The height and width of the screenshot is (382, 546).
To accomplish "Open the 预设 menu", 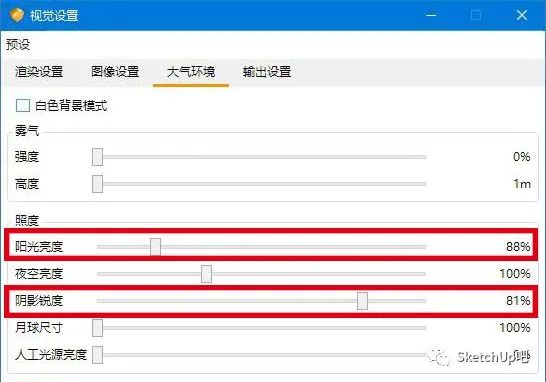I will click(x=18, y=45).
